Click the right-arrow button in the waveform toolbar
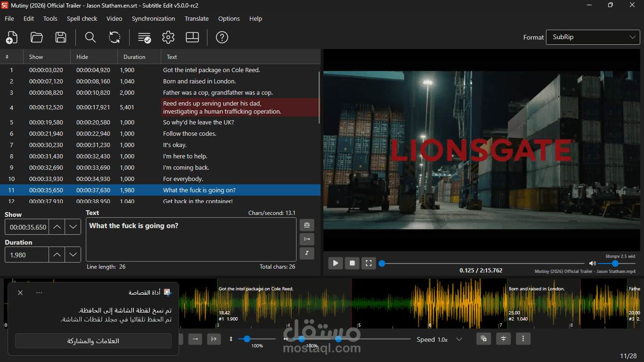The height and width of the screenshot is (362, 644). (x=196, y=339)
